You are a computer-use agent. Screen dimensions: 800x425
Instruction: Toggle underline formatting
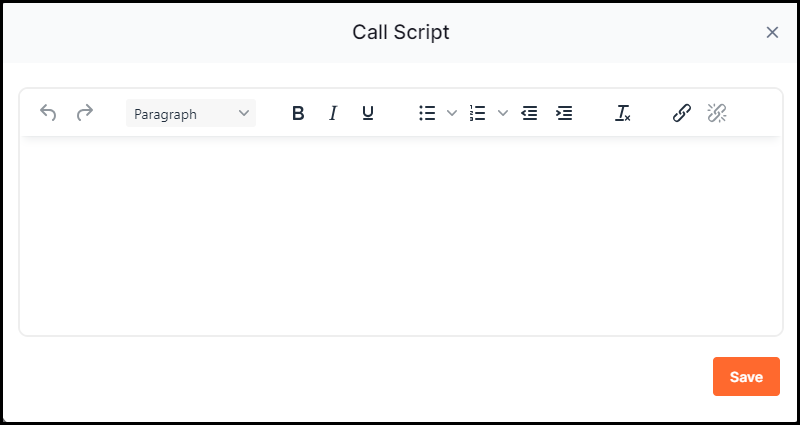point(368,113)
